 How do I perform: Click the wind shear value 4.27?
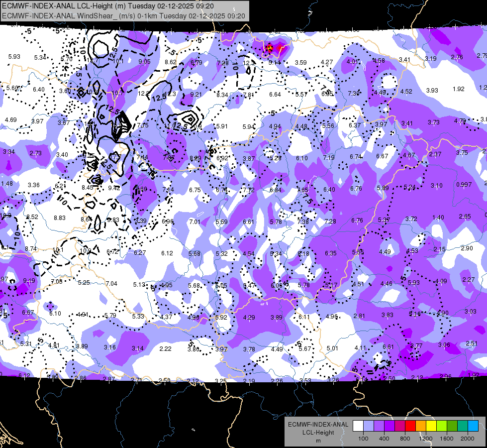pos(327,62)
